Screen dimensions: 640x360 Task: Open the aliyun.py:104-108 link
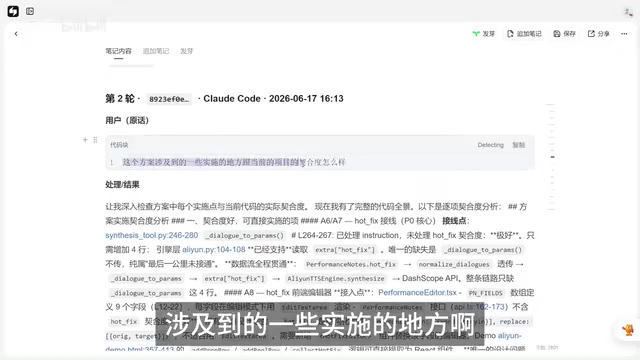(x=213, y=250)
